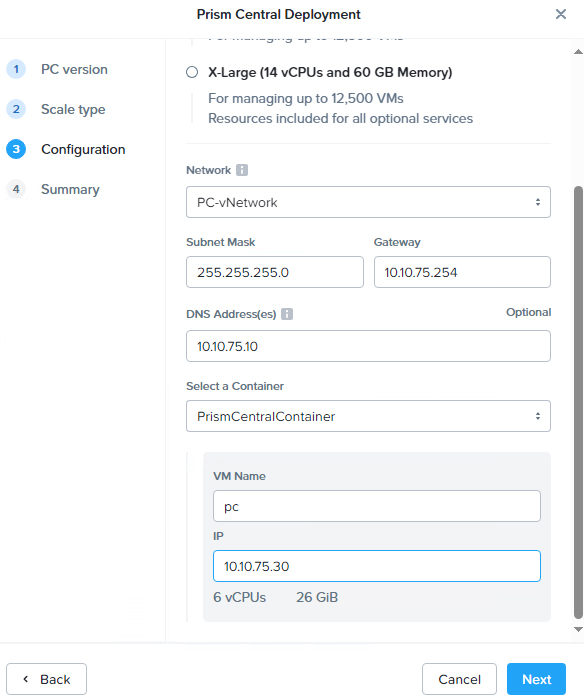Click the Prism Central Deployment title

pyautogui.click(x=279, y=14)
